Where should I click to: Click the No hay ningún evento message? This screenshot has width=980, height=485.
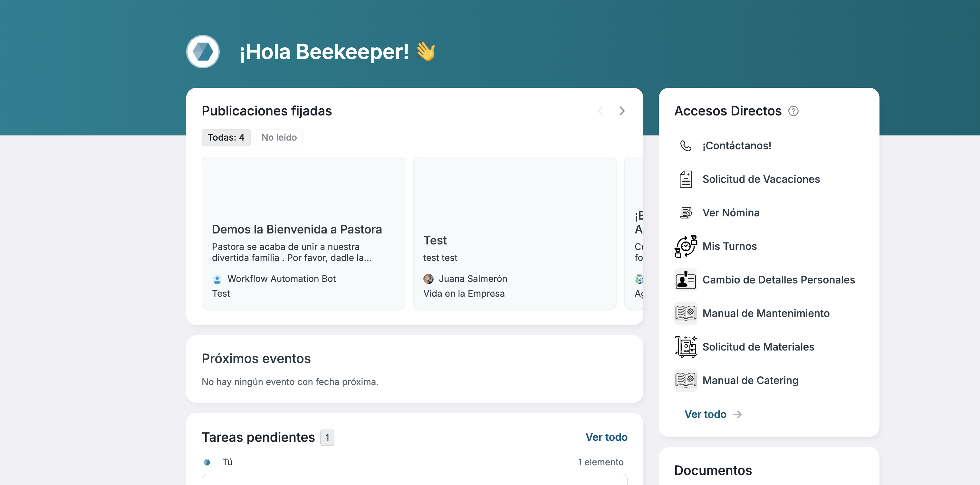click(x=290, y=382)
